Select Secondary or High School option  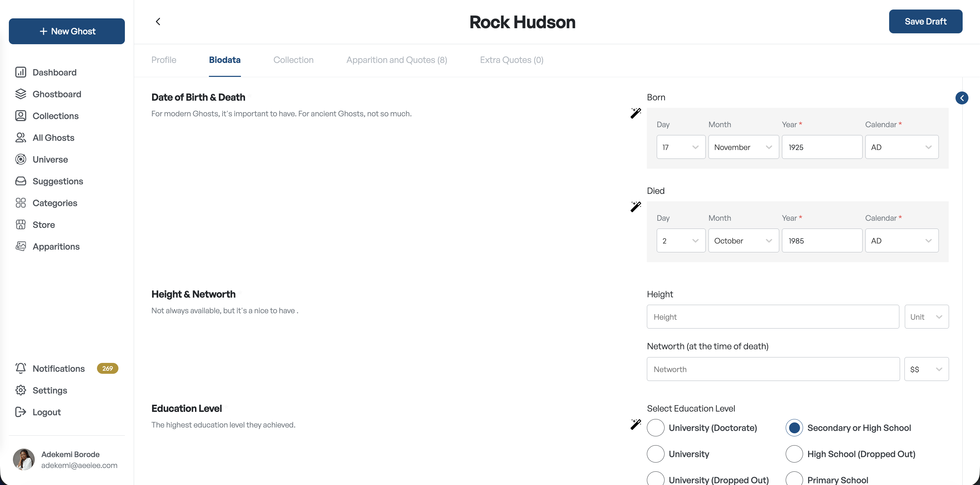point(794,428)
